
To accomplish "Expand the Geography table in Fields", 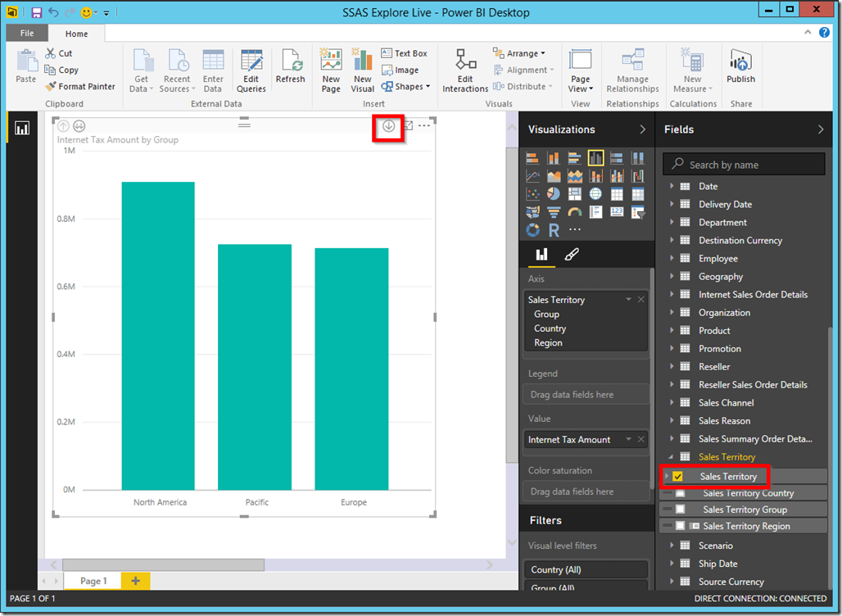I will click(672, 276).
